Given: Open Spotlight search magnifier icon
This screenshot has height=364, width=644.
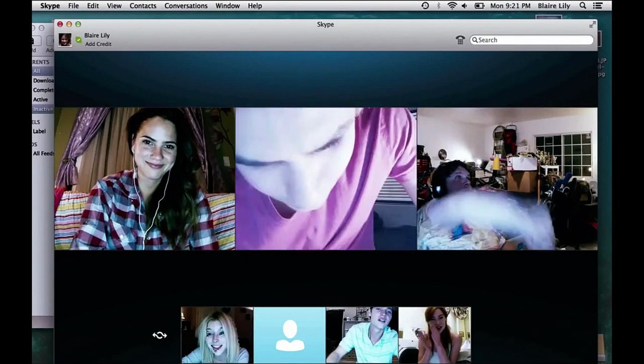Looking at the screenshot, I should click(583, 6).
